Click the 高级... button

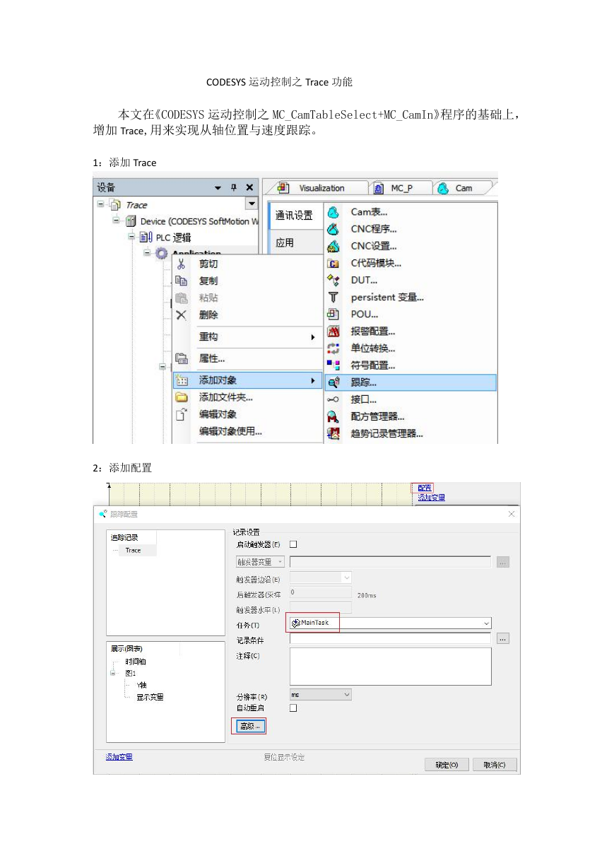click(249, 726)
